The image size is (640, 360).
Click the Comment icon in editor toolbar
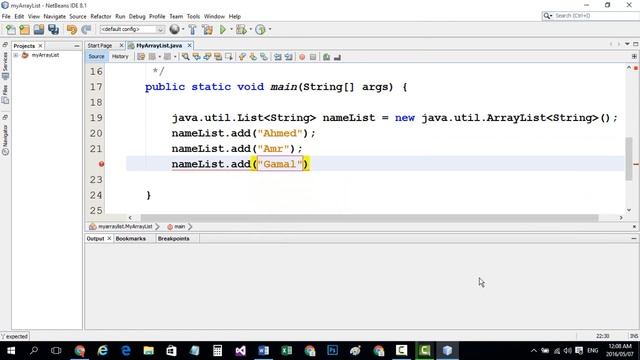327,57
